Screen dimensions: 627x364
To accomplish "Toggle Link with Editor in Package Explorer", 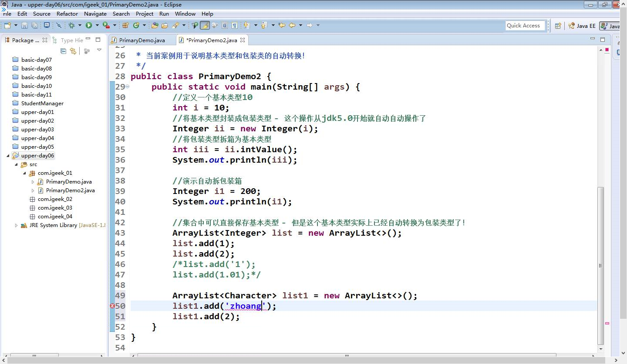I will click(73, 51).
